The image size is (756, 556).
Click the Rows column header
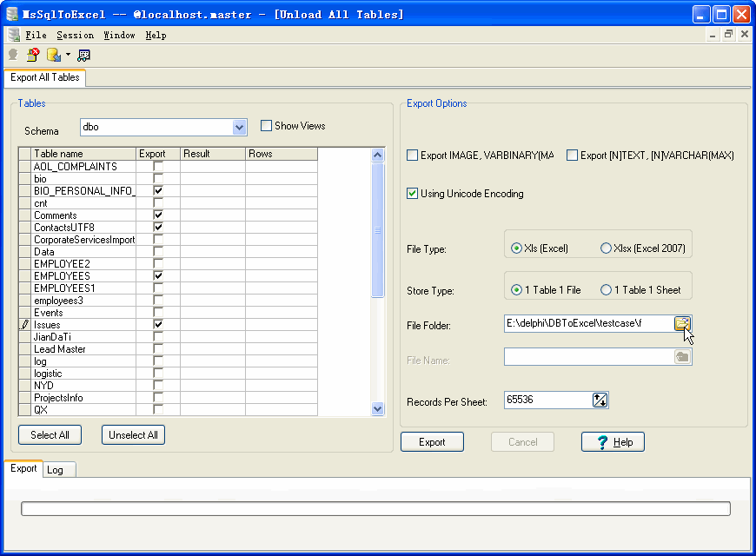tap(282, 154)
